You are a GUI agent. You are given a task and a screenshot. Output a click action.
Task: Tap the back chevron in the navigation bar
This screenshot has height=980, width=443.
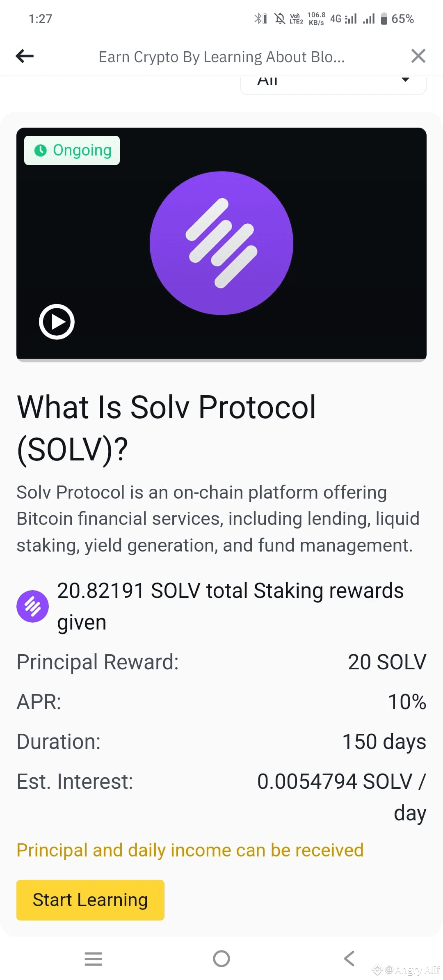[349, 959]
